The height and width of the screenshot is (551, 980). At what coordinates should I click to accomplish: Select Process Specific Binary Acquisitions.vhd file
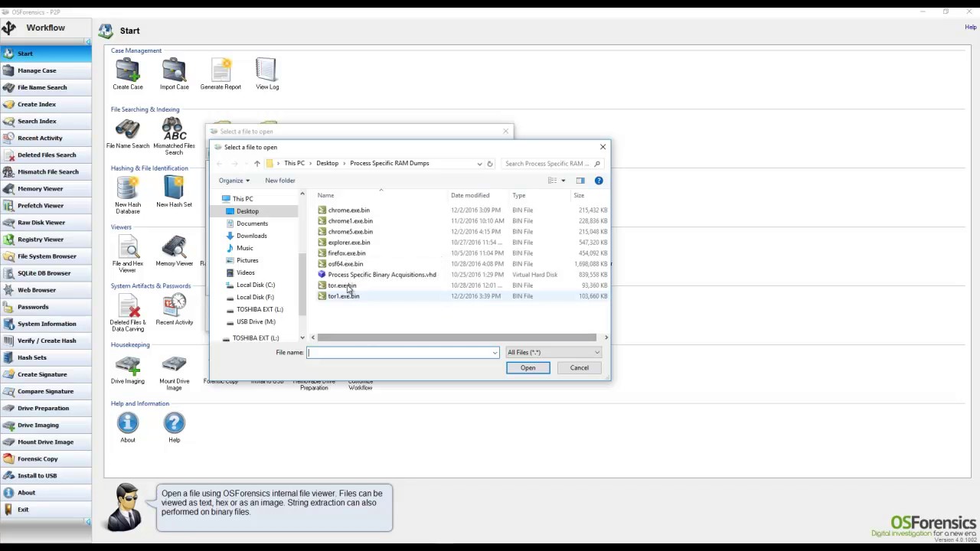[381, 274]
